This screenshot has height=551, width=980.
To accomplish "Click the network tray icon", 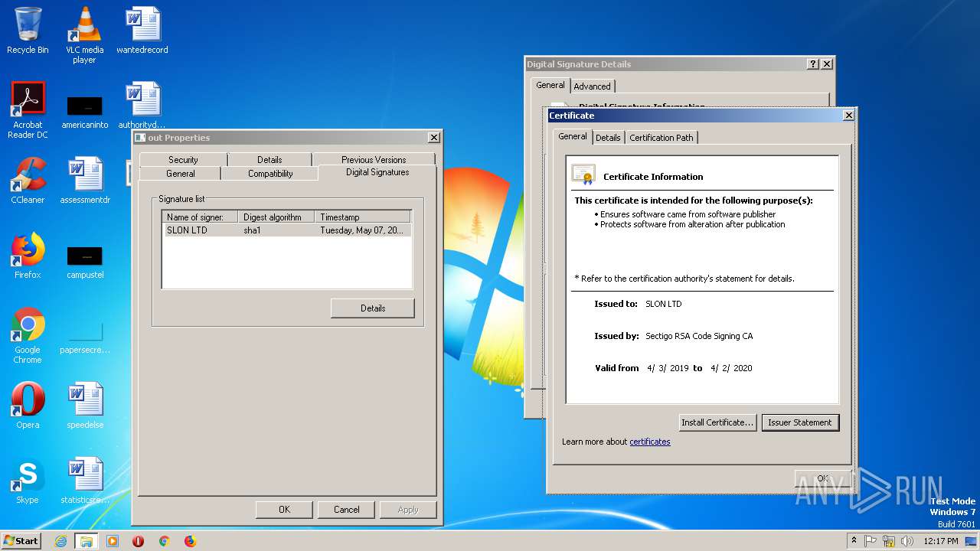I will pyautogui.click(x=889, y=541).
